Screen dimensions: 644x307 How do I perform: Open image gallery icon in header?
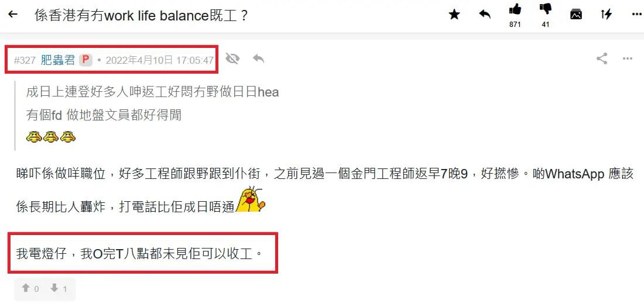pyautogui.click(x=576, y=15)
